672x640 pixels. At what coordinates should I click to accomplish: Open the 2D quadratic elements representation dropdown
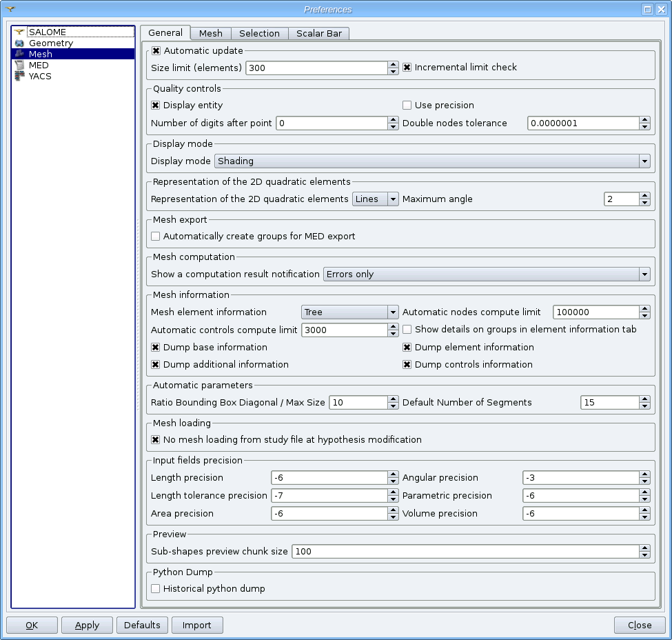click(x=376, y=199)
